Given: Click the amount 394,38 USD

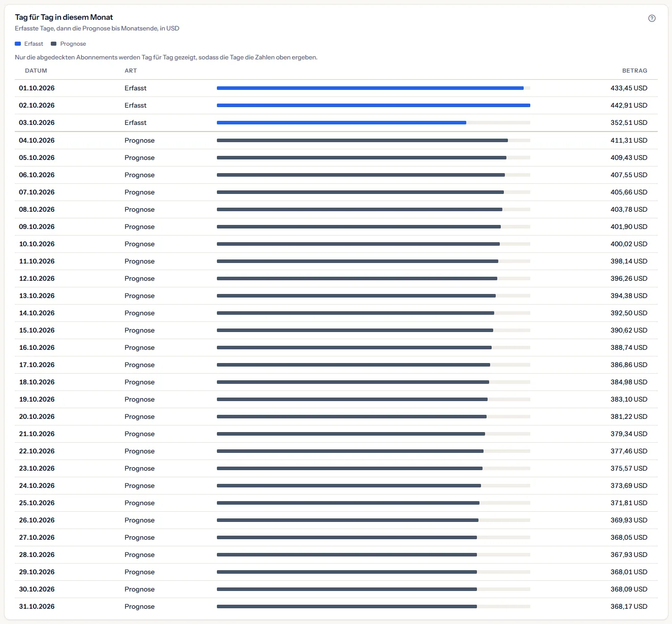Looking at the screenshot, I should (x=629, y=295).
